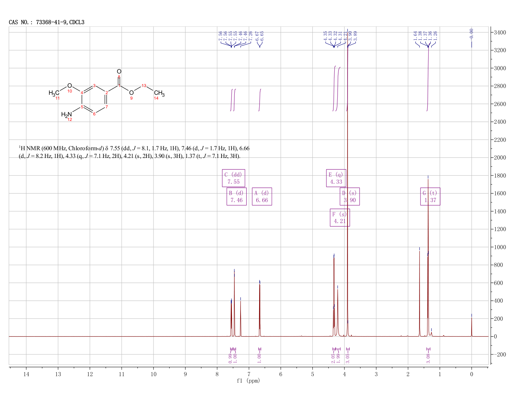Click the CH3 ethyl group in structure

click(159, 93)
